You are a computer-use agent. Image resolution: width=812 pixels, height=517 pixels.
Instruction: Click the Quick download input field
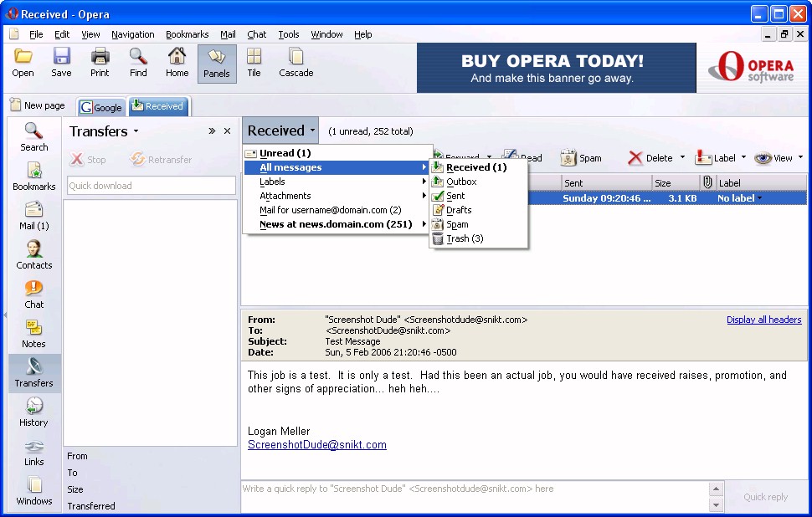tap(152, 185)
